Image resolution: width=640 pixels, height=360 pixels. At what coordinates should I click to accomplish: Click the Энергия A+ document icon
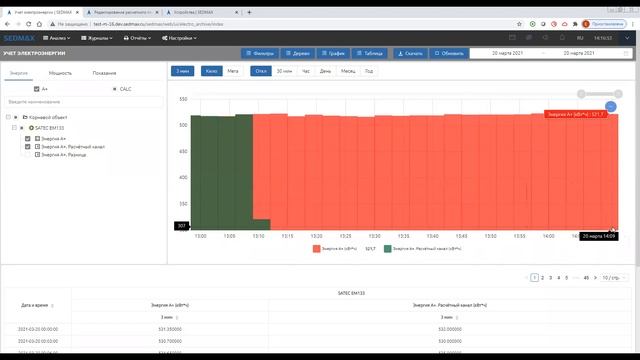pos(38,139)
